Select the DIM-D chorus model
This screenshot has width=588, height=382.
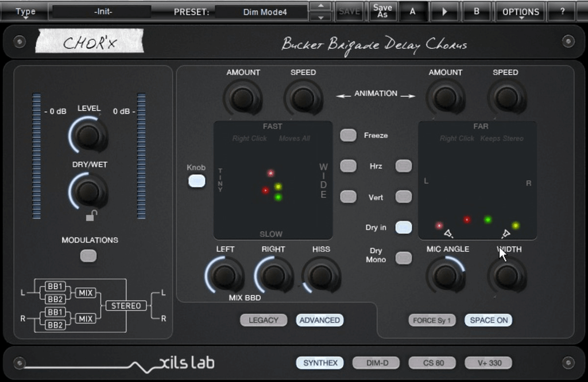click(376, 363)
